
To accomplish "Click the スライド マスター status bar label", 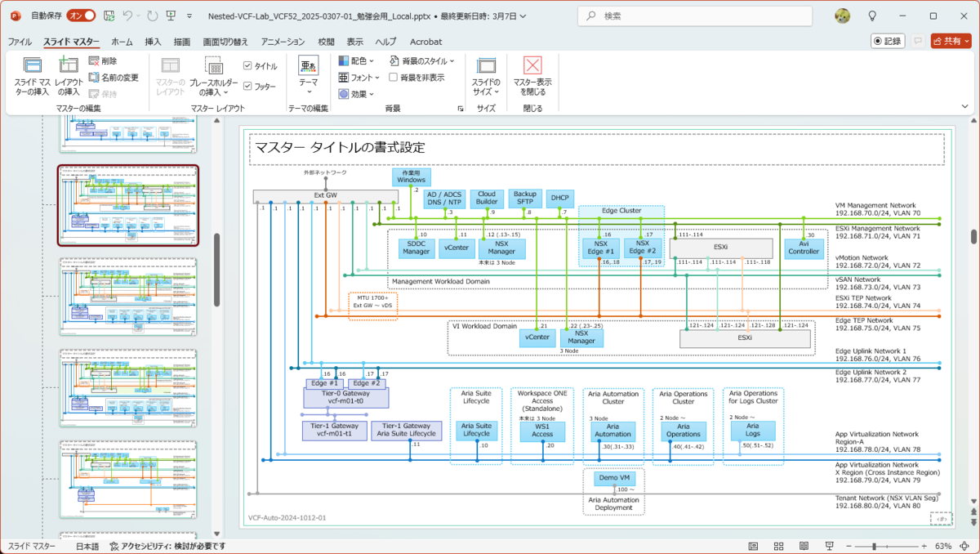I will [33, 546].
